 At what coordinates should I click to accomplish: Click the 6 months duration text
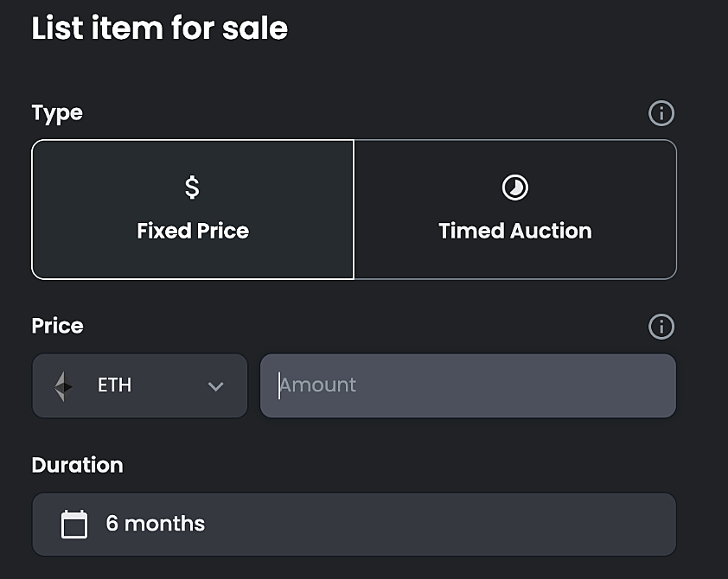click(156, 524)
